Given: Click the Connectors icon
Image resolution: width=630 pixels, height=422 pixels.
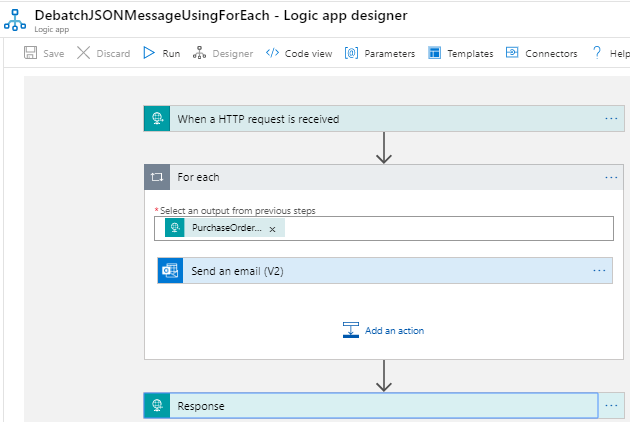Looking at the screenshot, I should pyautogui.click(x=512, y=53).
